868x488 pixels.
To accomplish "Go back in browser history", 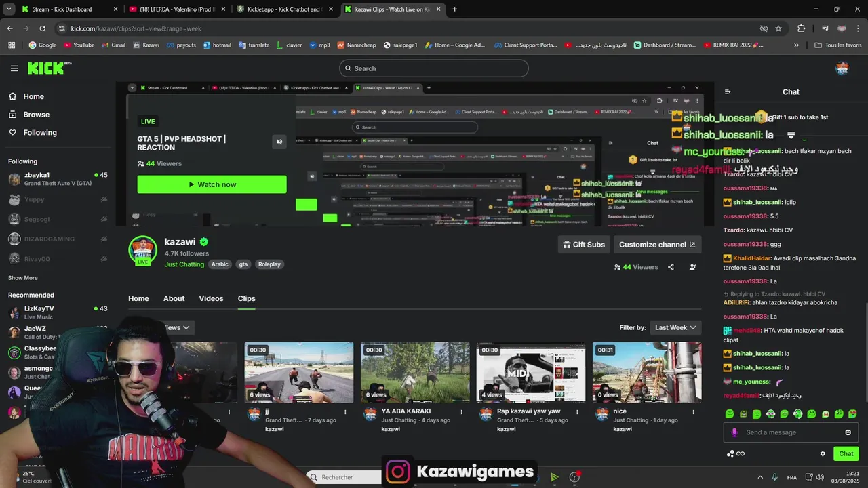I will pyautogui.click(x=9, y=28).
